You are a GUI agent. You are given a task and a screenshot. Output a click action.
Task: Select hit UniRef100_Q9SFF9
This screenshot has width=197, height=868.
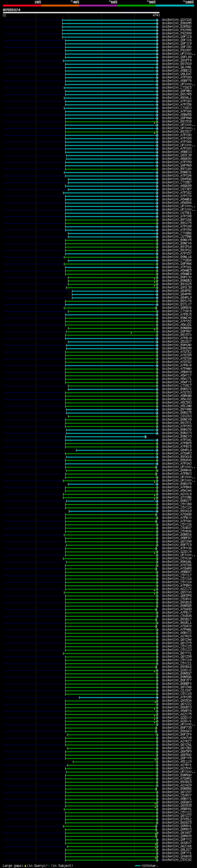176,61
